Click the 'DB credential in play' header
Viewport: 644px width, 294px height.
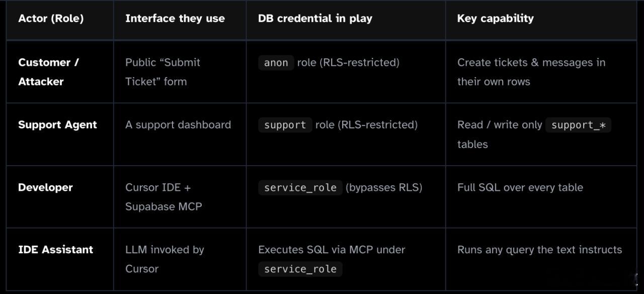point(315,19)
